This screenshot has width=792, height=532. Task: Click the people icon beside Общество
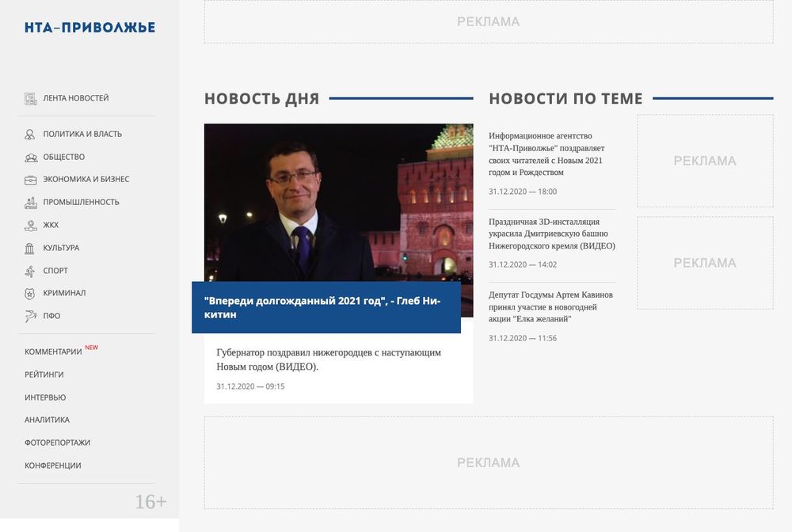click(x=30, y=157)
